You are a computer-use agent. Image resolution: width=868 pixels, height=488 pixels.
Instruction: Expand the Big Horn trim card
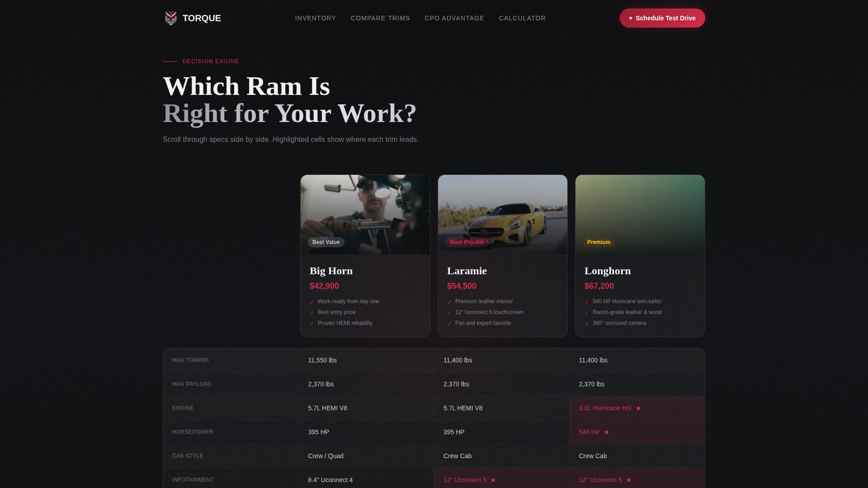coord(365,255)
